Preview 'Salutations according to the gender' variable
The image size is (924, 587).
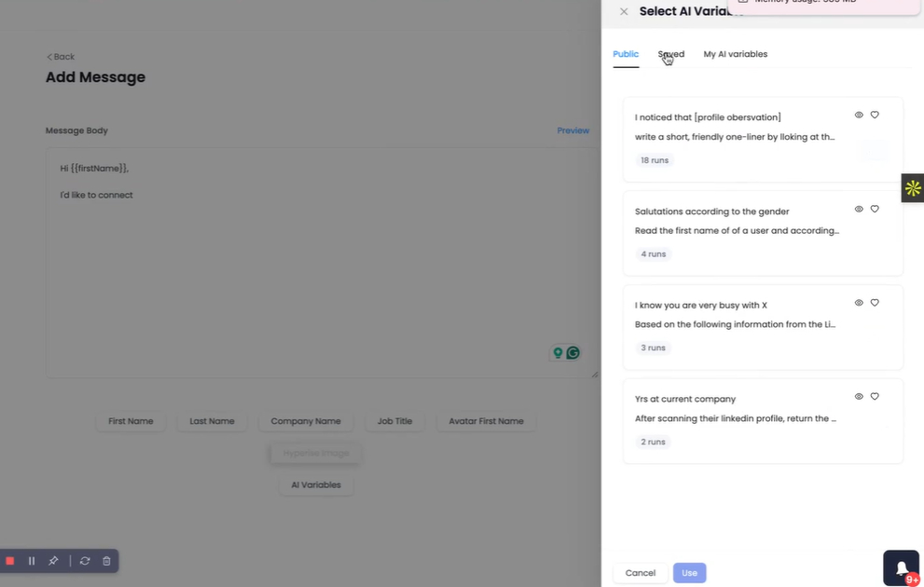pos(859,209)
